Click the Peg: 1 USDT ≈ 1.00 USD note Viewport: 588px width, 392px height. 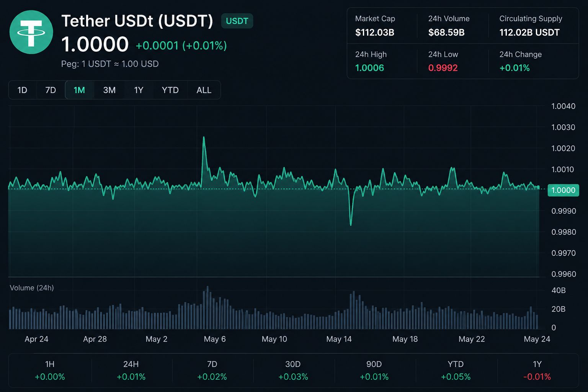click(110, 64)
